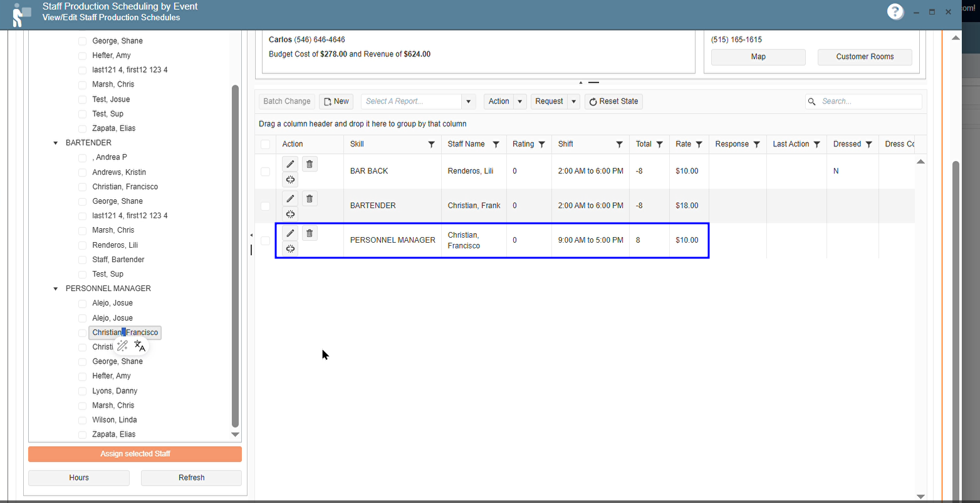The width and height of the screenshot is (980, 503).
Task: Click the Shift column filter icon
Action: click(619, 144)
